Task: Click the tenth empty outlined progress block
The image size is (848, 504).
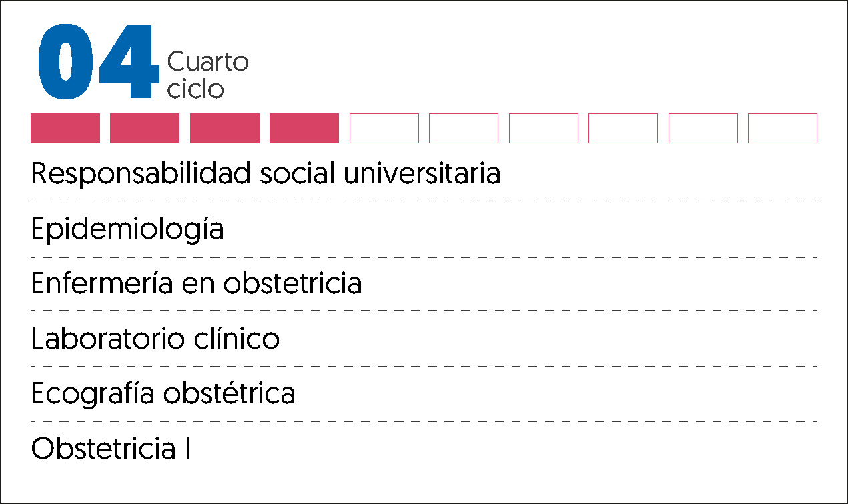Action: (x=783, y=128)
